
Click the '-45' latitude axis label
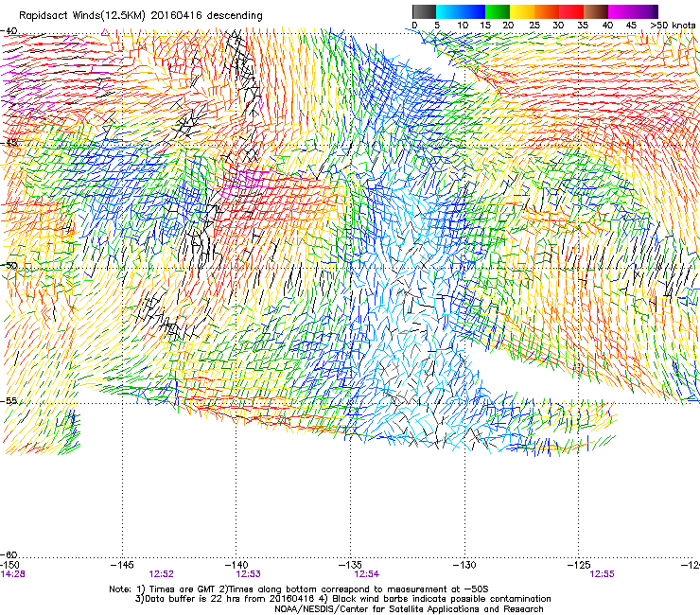[9, 143]
